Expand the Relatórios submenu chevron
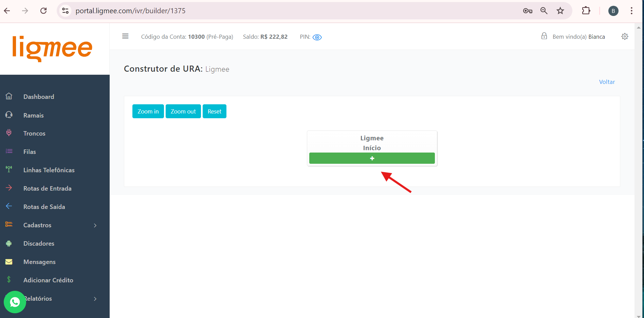Image resolution: width=644 pixels, height=318 pixels. pos(95,299)
